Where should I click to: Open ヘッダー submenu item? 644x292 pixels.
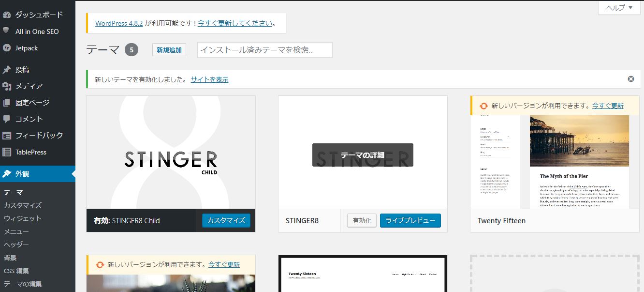[16, 245]
